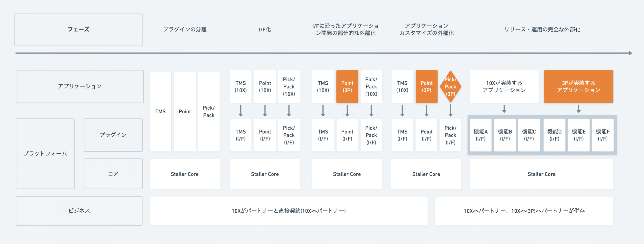
Task: Click the リリース・運用の完全な外部化 phase label
Action: coord(542,29)
